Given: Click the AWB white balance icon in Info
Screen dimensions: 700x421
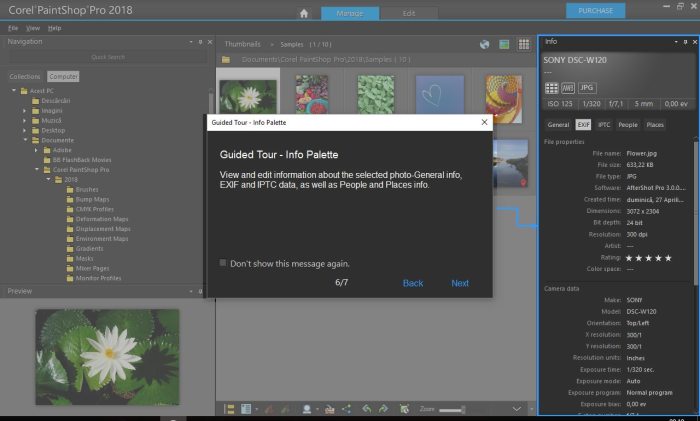Looking at the screenshot, I should (567, 88).
